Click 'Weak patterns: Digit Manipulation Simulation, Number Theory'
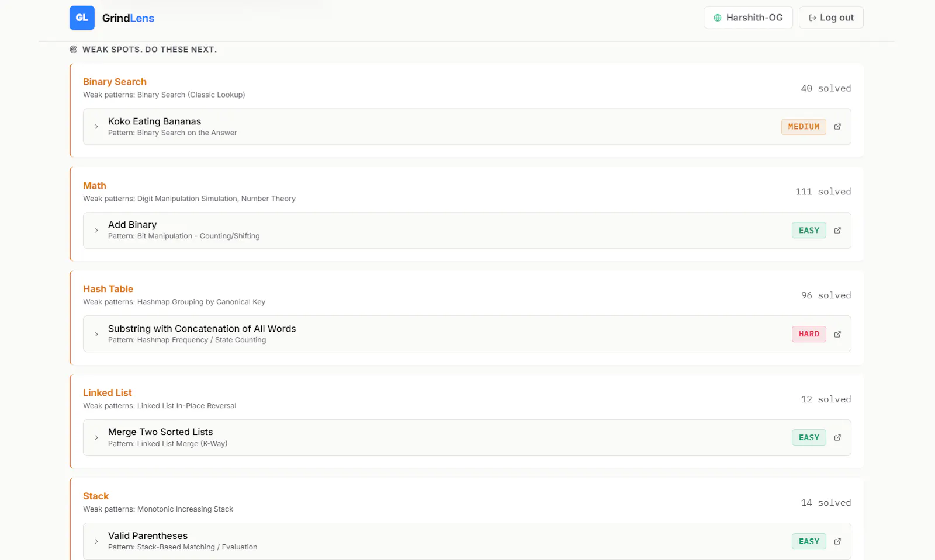935x560 pixels. coord(189,199)
